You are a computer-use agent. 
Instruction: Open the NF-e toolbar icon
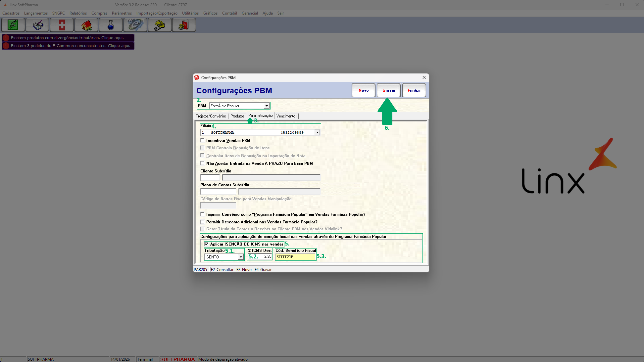(x=135, y=25)
